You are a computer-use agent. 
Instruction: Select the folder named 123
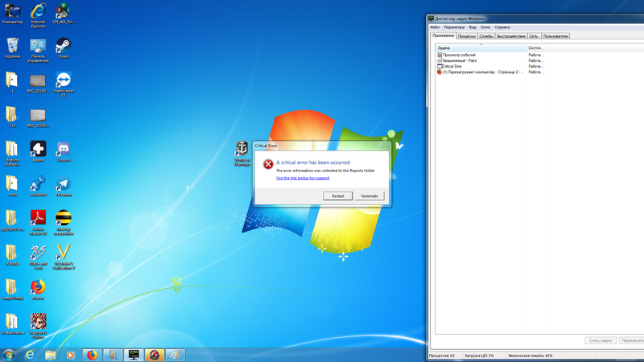(x=12, y=117)
